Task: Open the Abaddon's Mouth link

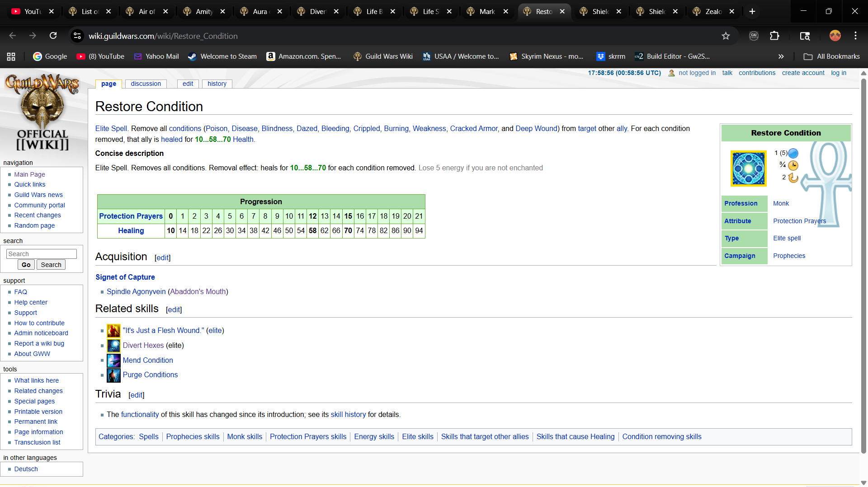Action: coord(198,292)
